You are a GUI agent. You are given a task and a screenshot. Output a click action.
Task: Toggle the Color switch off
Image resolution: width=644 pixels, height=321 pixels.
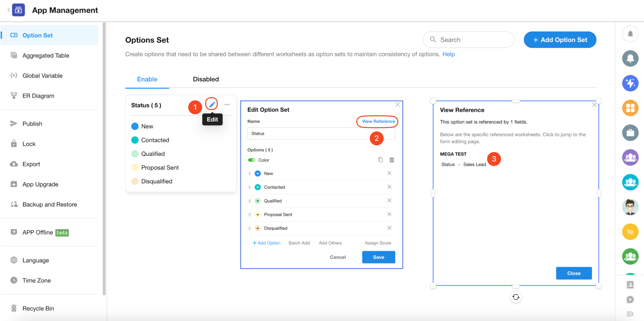click(x=251, y=160)
